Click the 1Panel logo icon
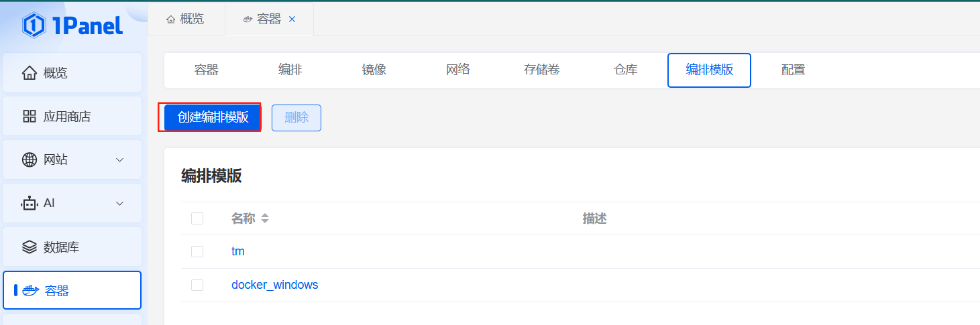Viewport: 980px width, 325px height. (x=34, y=25)
